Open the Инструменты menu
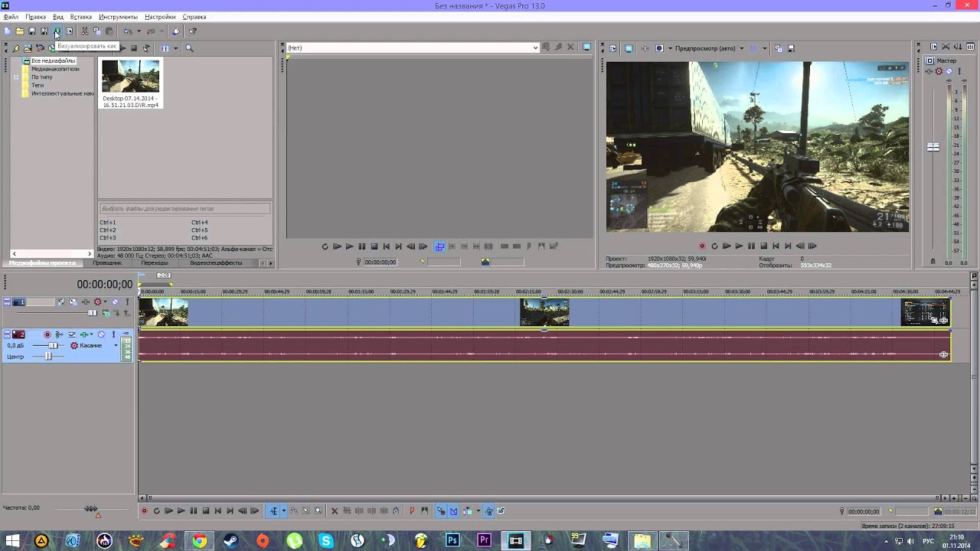 coord(118,17)
